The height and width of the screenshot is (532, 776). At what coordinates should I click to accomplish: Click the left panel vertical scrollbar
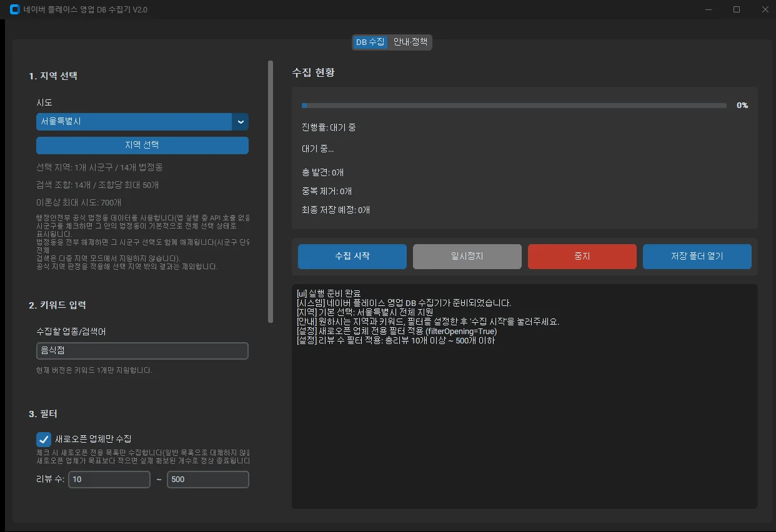[271, 191]
